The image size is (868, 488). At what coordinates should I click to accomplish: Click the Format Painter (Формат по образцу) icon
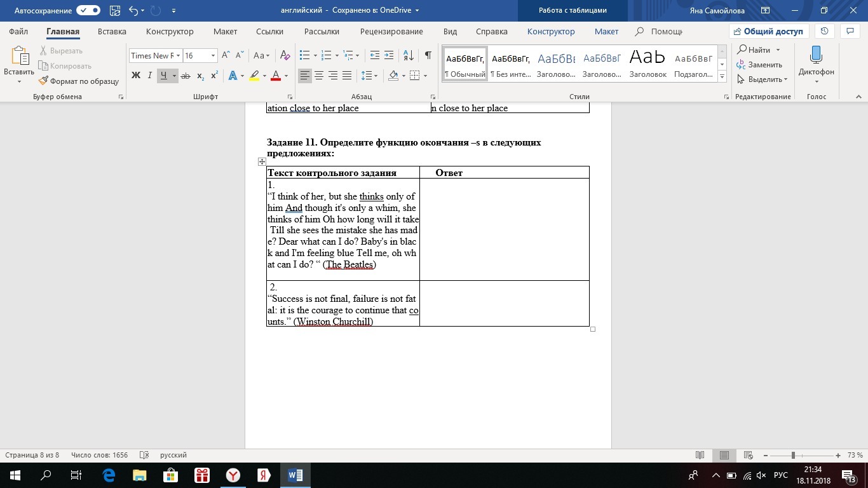tap(44, 81)
